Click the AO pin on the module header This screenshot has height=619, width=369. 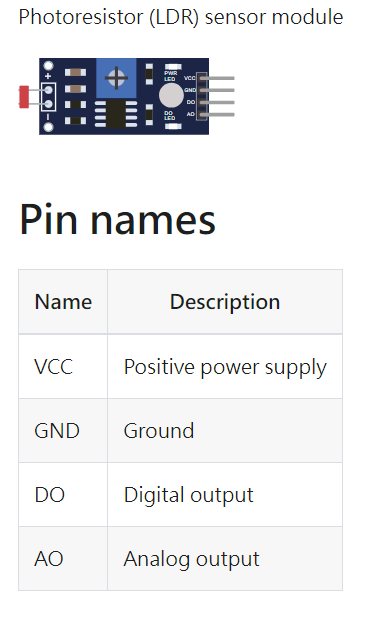217,114
